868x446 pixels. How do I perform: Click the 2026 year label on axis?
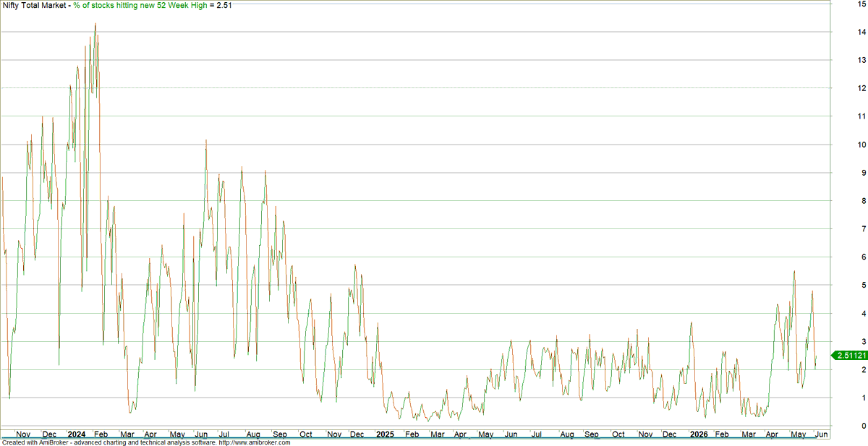698,434
